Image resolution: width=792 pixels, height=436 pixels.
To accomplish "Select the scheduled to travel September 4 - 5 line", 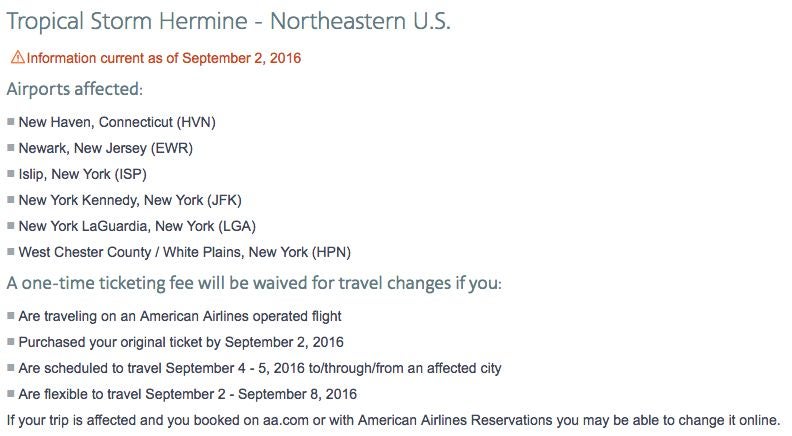I will [260, 368].
